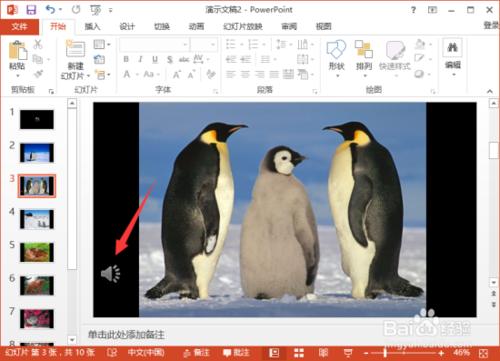This screenshot has height=361, width=500.
Task: Toggle 备注 (Notes) in status bar
Action: [x=197, y=353]
